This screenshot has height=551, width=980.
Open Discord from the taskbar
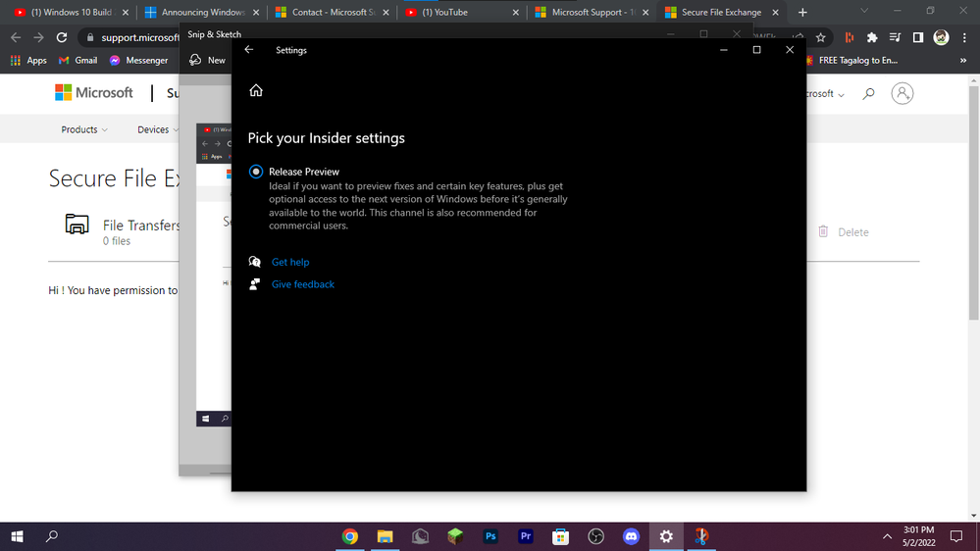pyautogui.click(x=631, y=536)
